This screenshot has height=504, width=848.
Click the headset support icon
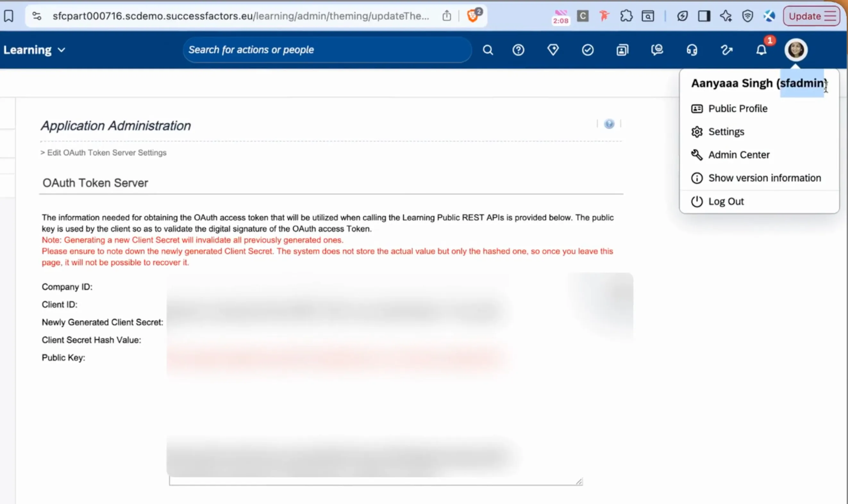692,50
